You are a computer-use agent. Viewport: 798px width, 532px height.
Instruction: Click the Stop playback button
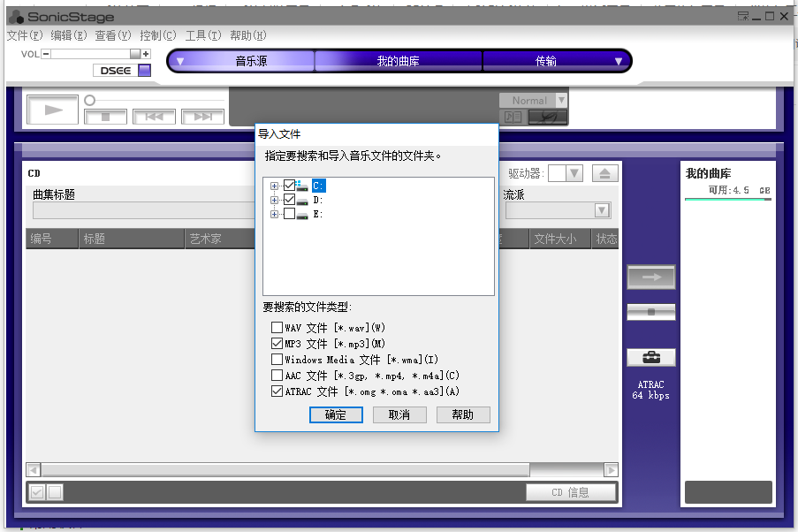(105, 117)
